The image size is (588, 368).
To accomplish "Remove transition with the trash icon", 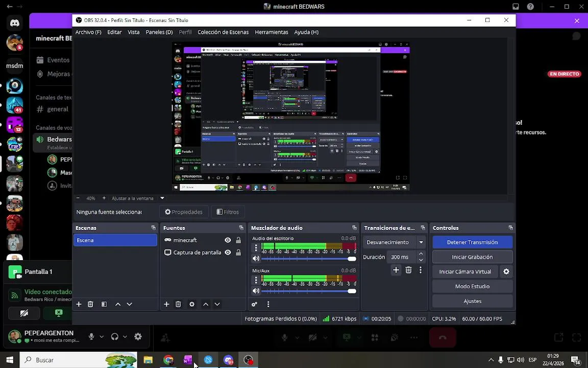I will [409, 270].
